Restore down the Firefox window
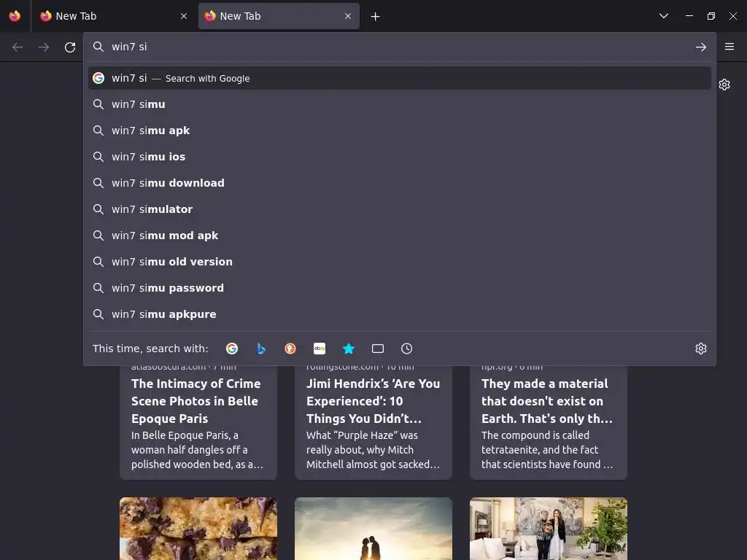 (x=711, y=16)
